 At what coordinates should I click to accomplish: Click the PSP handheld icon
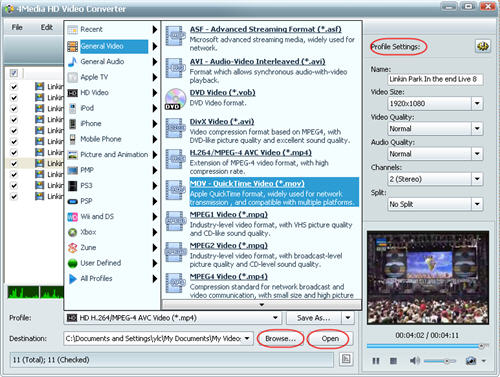coord(72,201)
